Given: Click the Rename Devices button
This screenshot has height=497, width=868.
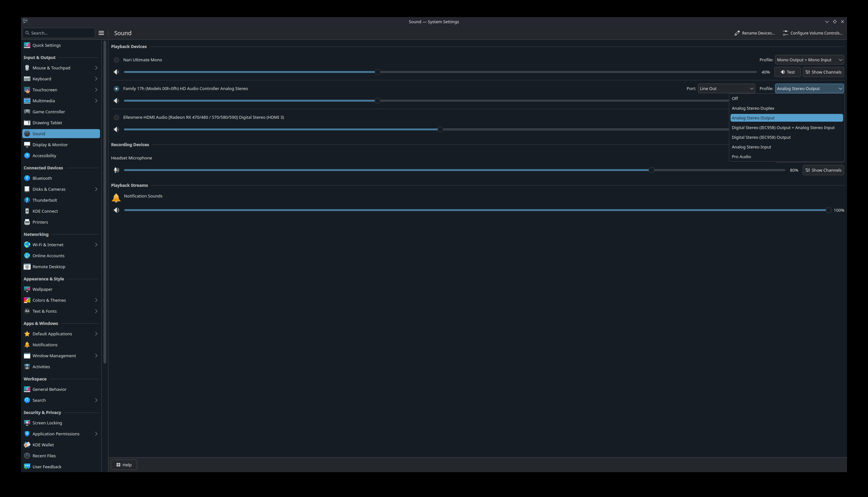Looking at the screenshot, I should [754, 33].
